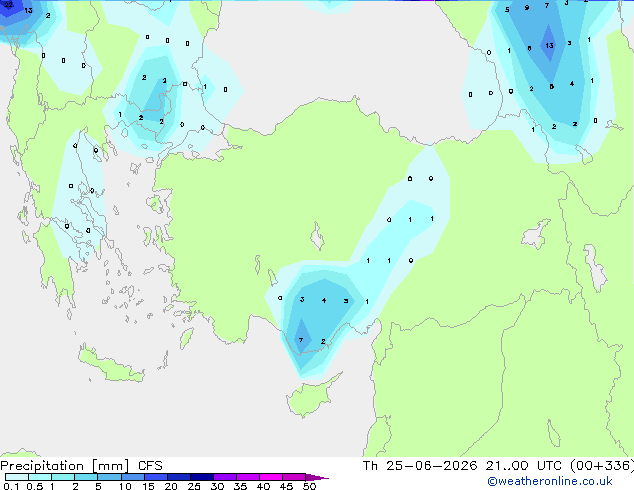This screenshot has width=634, height=490.
Task: Click the legend label '10'
Action: point(125,486)
